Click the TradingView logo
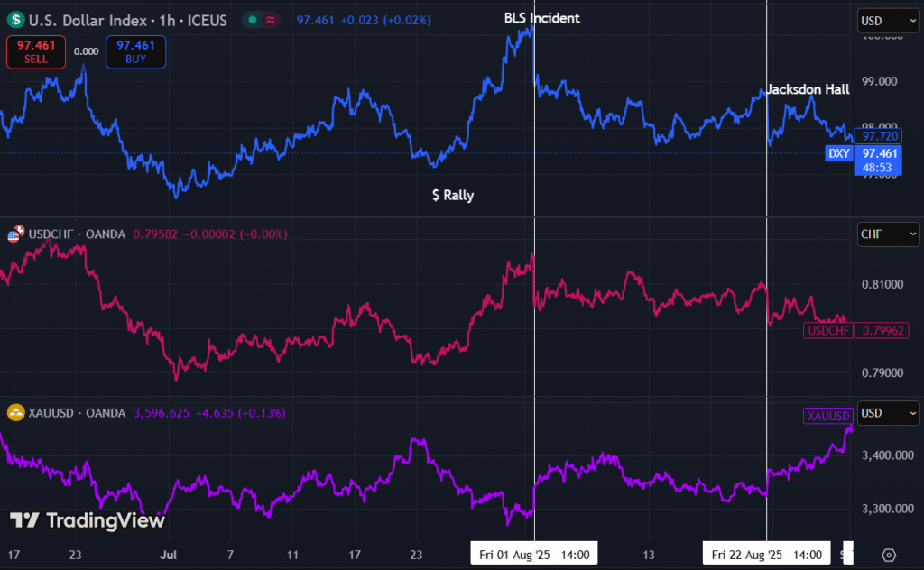 [x=88, y=520]
